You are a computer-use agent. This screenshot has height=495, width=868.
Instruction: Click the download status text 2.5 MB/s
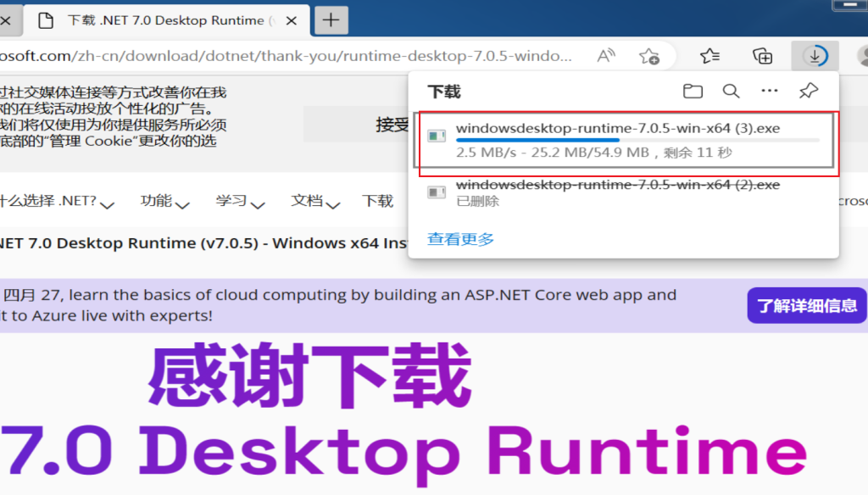click(x=594, y=153)
